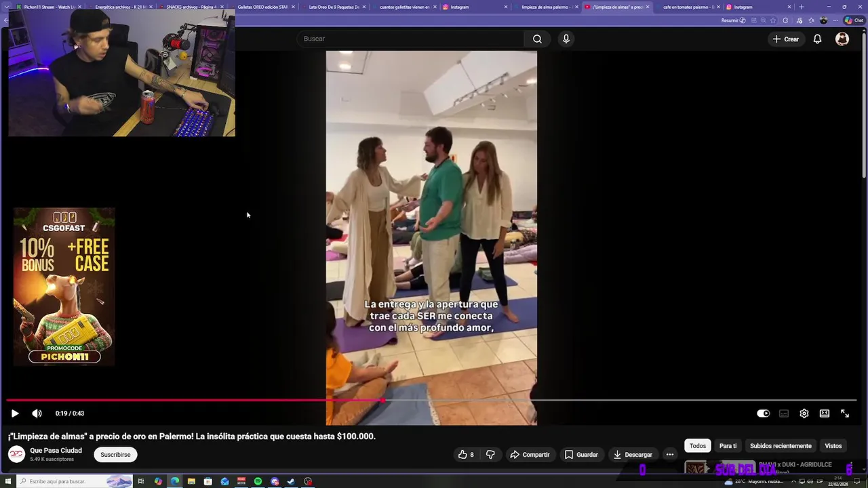Focus the Windows taskbar search box

coord(75,481)
